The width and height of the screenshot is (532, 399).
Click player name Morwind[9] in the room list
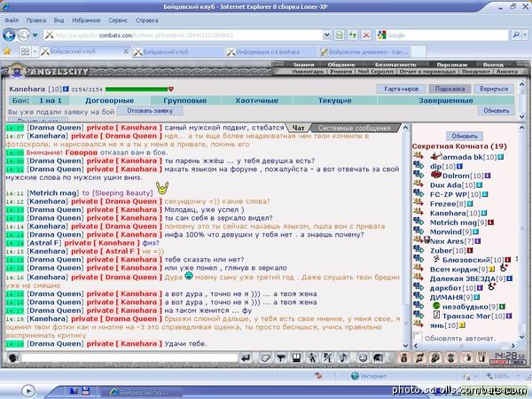[x=450, y=231]
